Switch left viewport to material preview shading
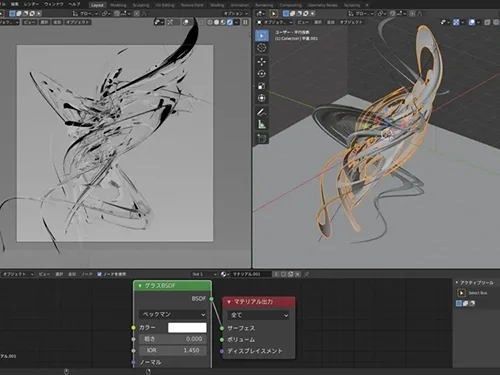This screenshot has height=375, width=500. pyautogui.click(x=223, y=22)
